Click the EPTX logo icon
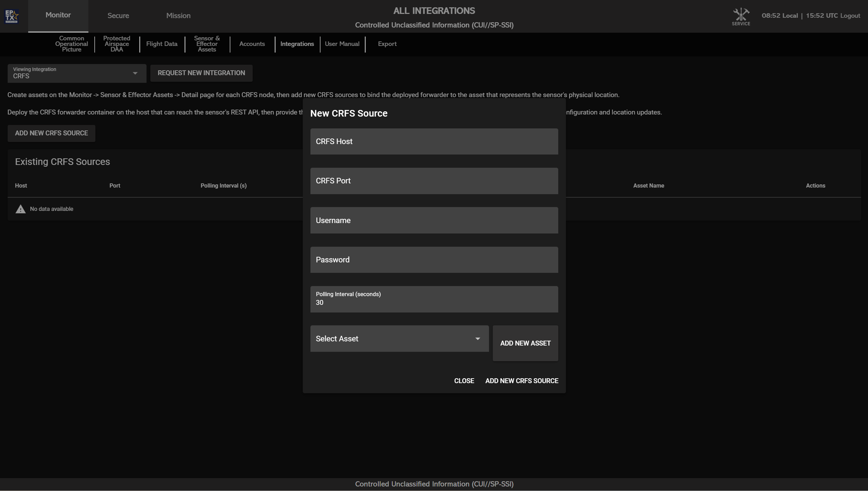Viewport: 868px width, 491px height. coord(12,16)
